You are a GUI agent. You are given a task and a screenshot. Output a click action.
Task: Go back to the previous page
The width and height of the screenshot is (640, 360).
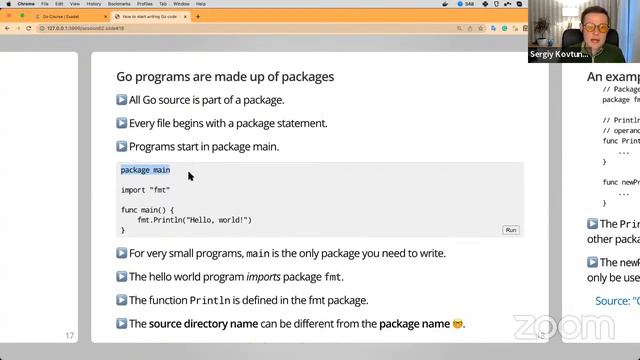7,28
